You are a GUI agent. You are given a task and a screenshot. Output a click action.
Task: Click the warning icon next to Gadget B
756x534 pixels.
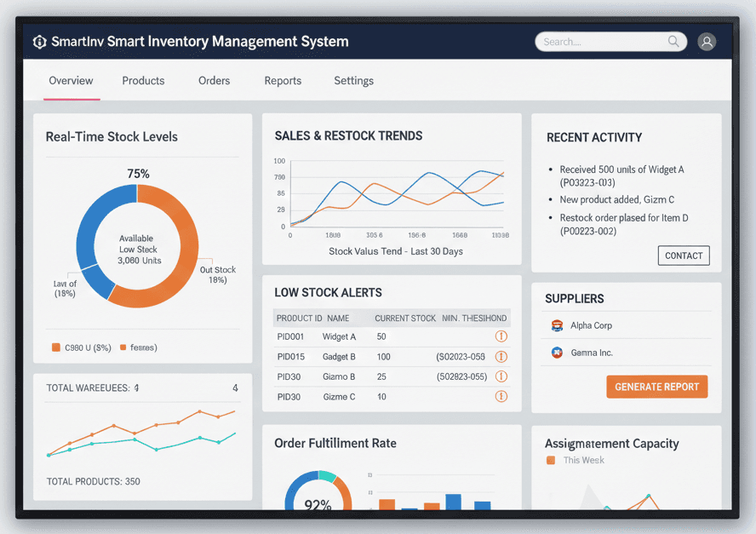(x=501, y=357)
